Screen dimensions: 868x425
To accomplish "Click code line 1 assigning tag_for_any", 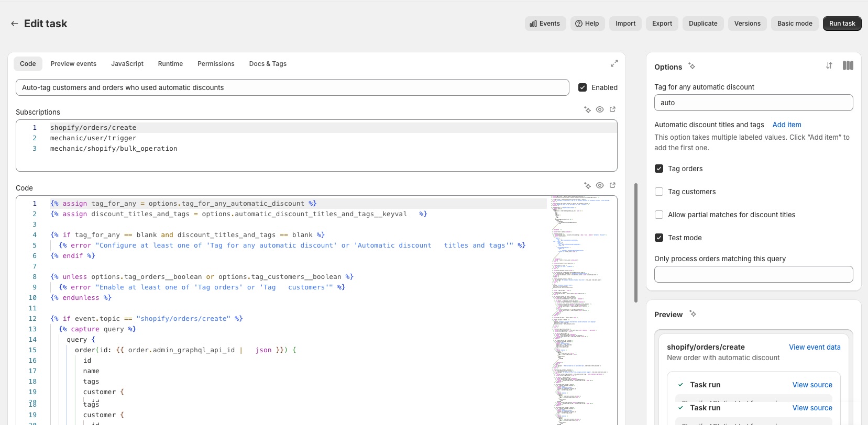I will (183, 204).
